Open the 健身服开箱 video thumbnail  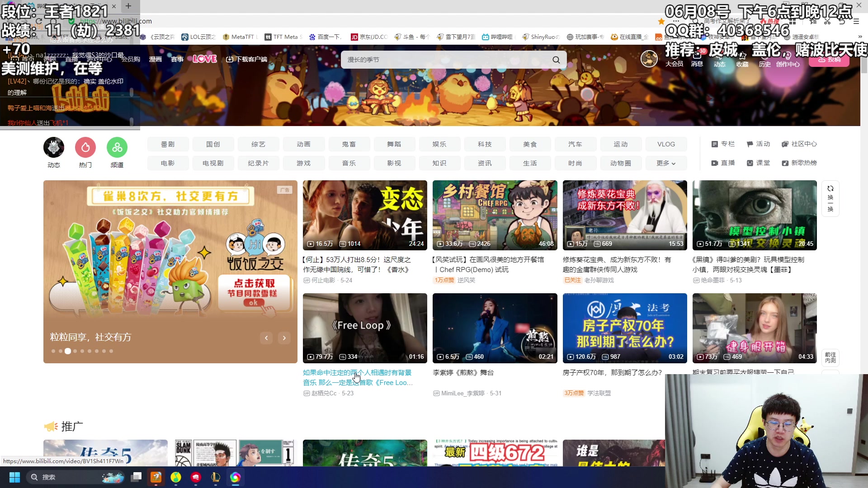tap(755, 328)
